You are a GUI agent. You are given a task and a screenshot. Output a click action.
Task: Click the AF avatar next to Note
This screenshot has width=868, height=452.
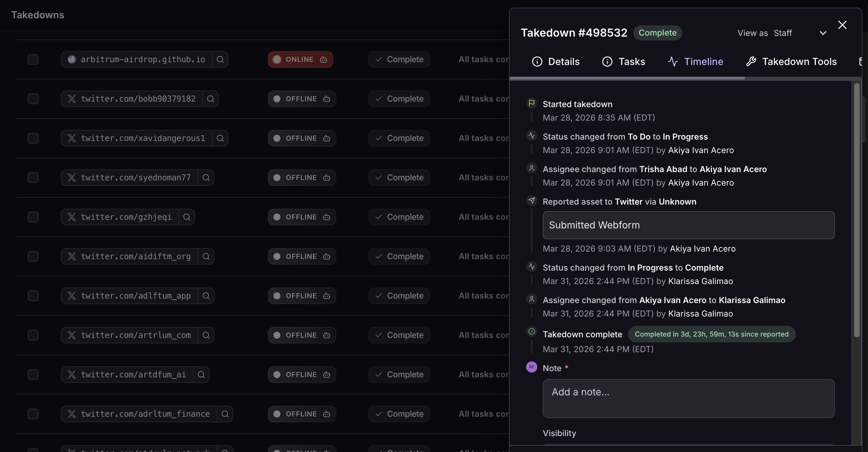click(x=532, y=367)
